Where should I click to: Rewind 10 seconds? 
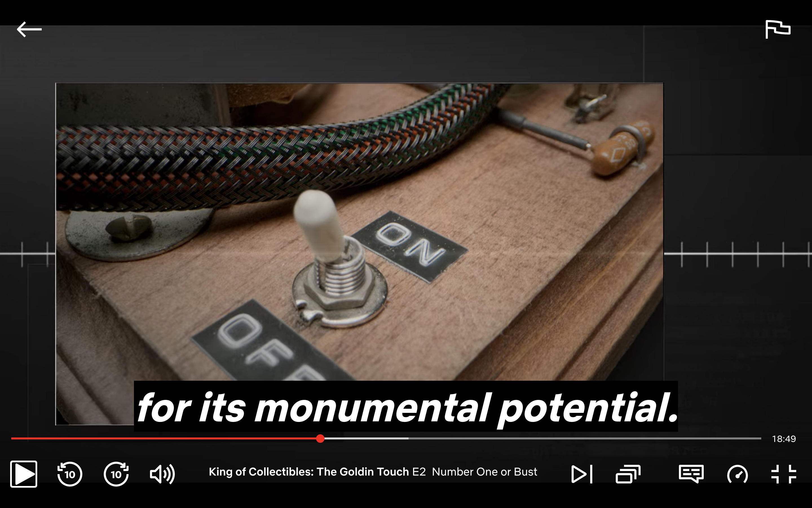coord(70,474)
